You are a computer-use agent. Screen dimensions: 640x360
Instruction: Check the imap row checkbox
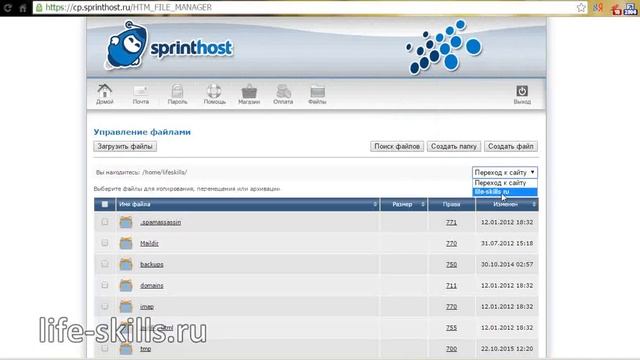pyautogui.click(x=105, y=306)
